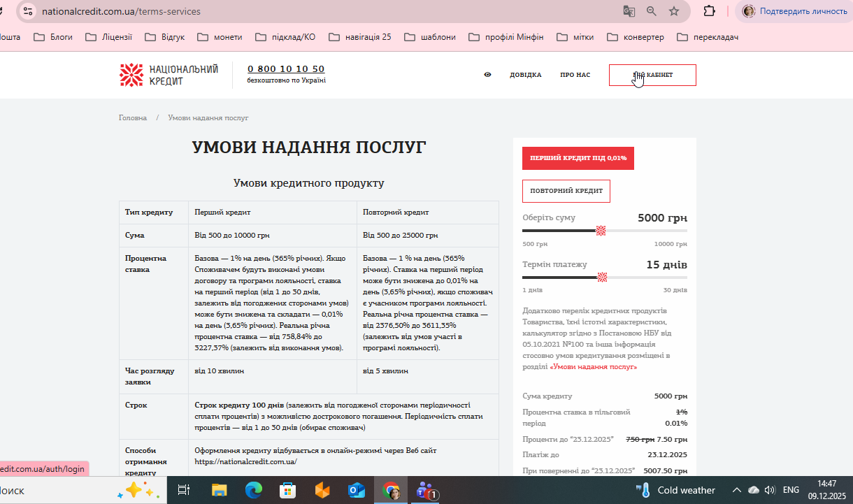Click the Национальный Кредит logo
The height and width of the screenshot is (504, 853).
(169, 75)
